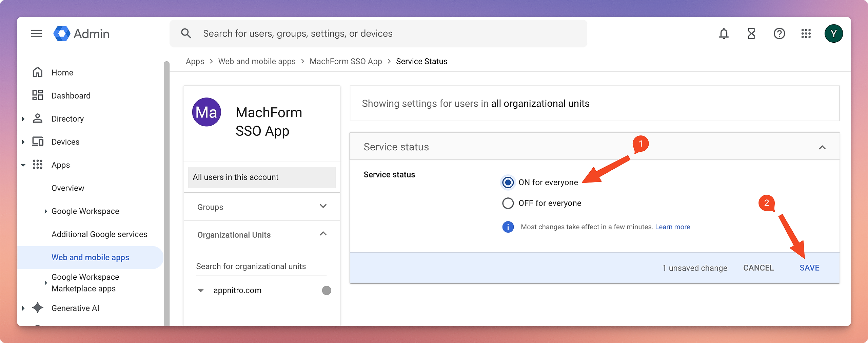This screenshot has width=868, height=343.
Task: Click the blue info icon
Action: (x=508, y=227)
